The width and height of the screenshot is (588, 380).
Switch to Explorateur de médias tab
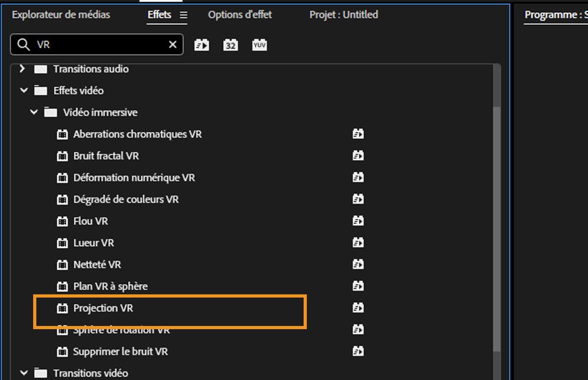61,14
